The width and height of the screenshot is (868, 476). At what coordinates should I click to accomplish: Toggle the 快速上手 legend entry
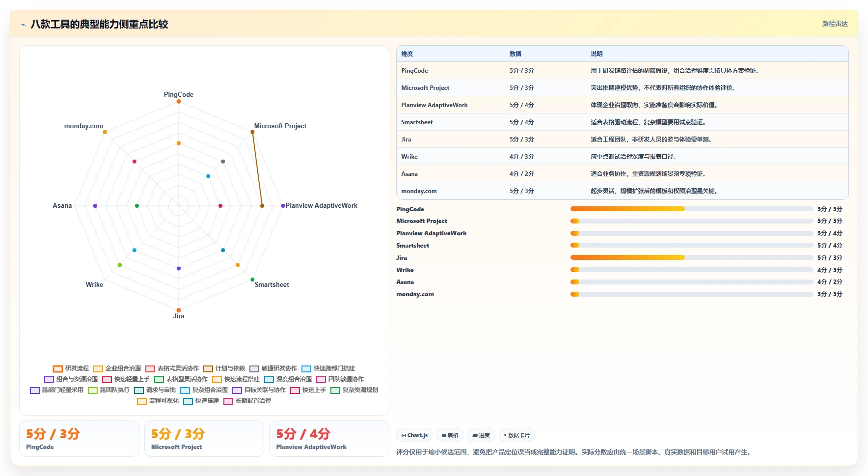click(x=308, y=390)
